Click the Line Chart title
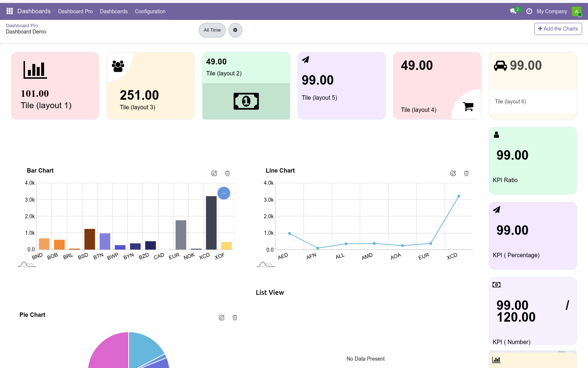 [x=280, y=170]
